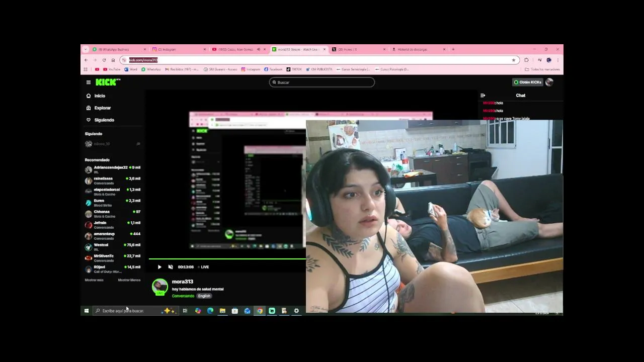This screenshot has width=644, height=362.
Task: Reload the page with refresh icon
Action: [104, 60]
